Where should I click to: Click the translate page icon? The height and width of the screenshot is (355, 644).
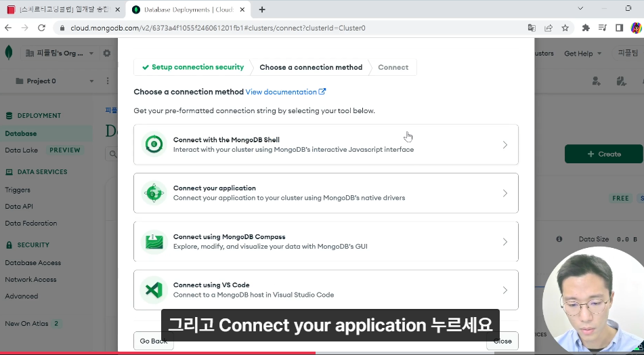click(x=532, y=28)
